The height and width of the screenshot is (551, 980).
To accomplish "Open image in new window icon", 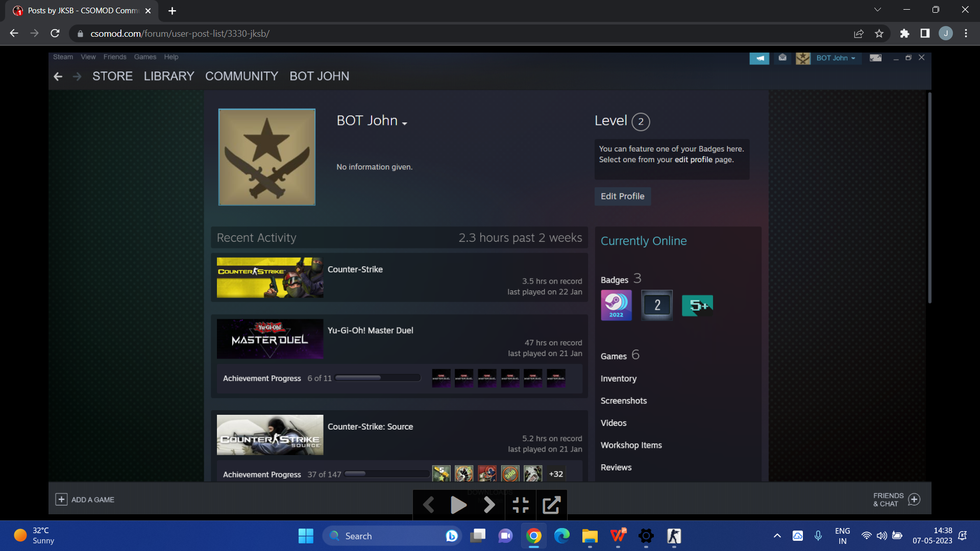I will pos(551,505).
